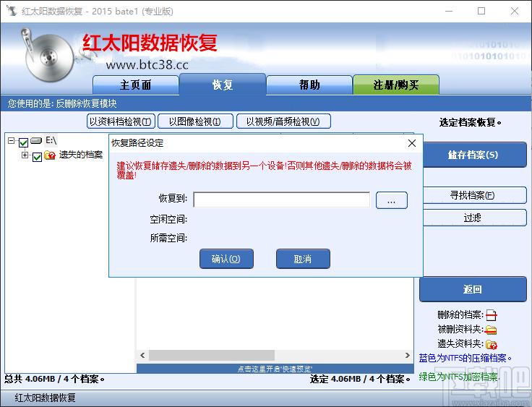Select 以资料档检视(T) view button

tap(121, 121)
